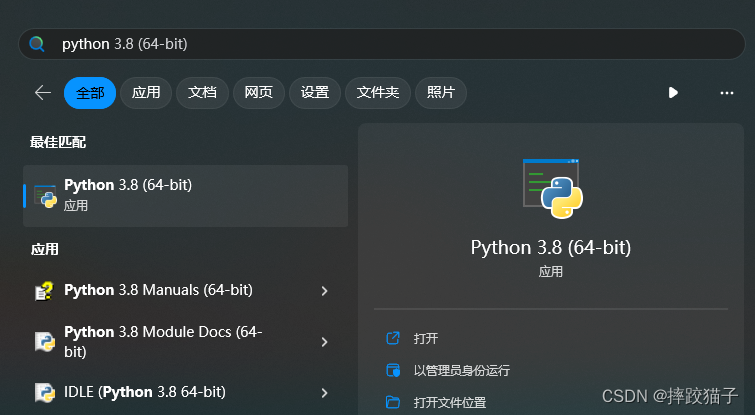Expand Python 3.8 Manuals chevron
The width and height of the screenshot is (755, 415).
pos(325,291)
